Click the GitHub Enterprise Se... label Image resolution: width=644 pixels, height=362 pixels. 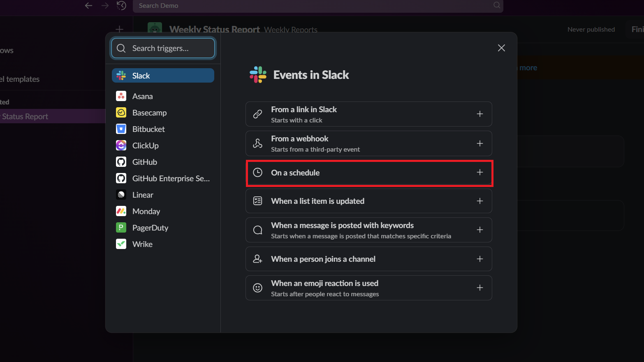coord(171,178)
